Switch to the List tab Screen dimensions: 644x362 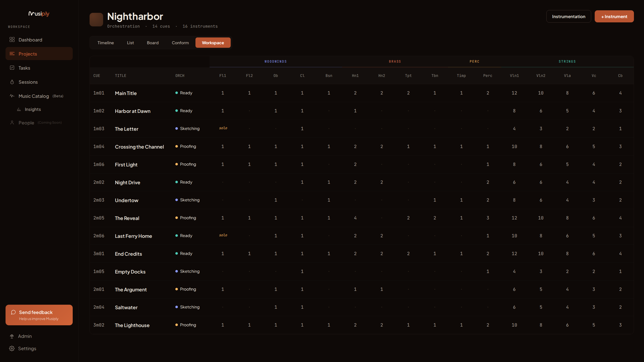(130, 43)
